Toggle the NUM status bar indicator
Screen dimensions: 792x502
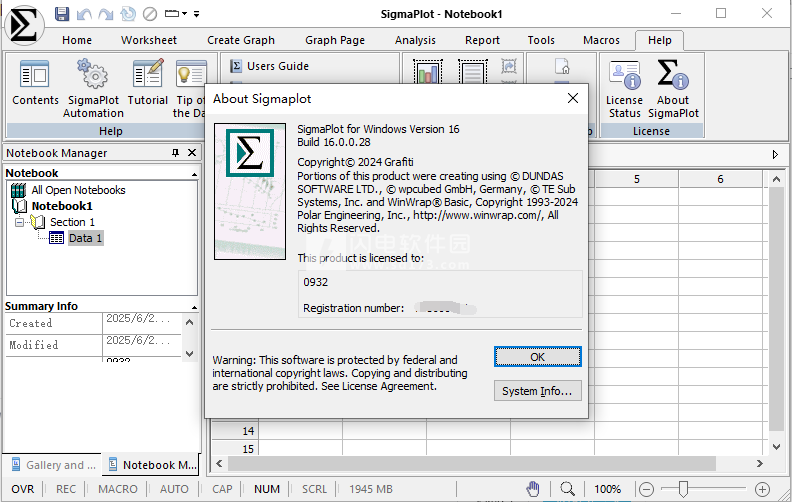(267, 489)
